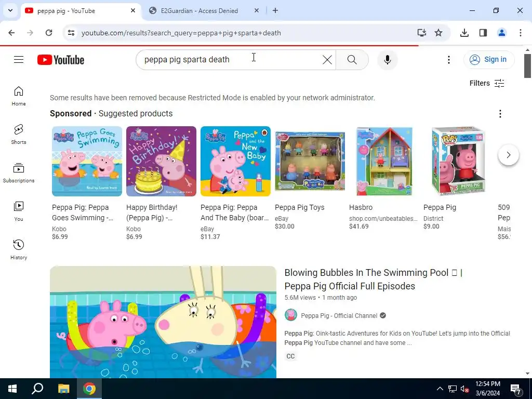
Task: Open the Funko Pop Peppa Pig image
Action: tap(458, 161)
